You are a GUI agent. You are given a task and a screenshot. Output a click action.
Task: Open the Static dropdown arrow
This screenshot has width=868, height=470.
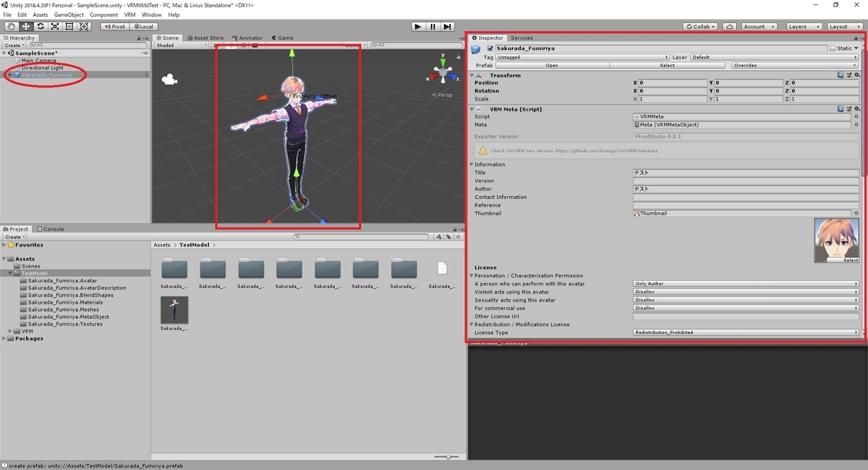click(856, 48)
